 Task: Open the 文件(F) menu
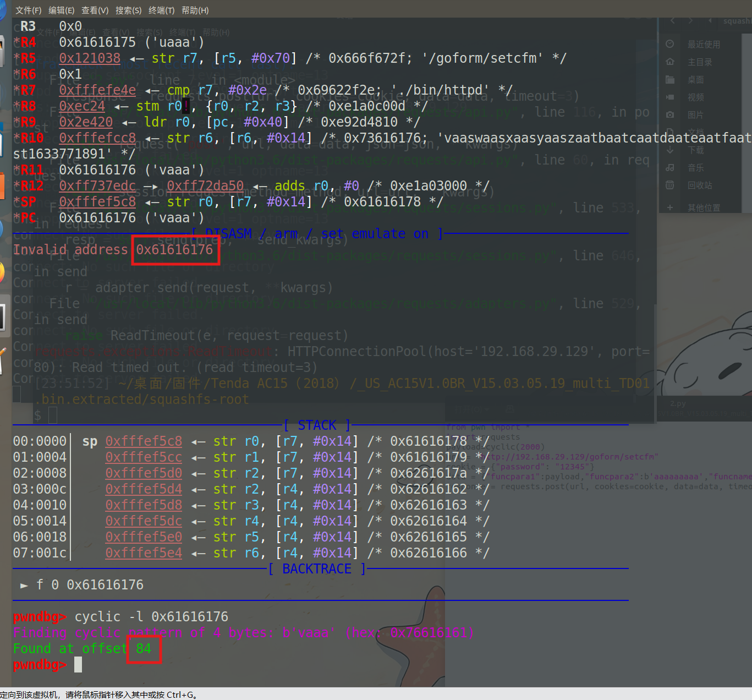(x=28, y=10)
